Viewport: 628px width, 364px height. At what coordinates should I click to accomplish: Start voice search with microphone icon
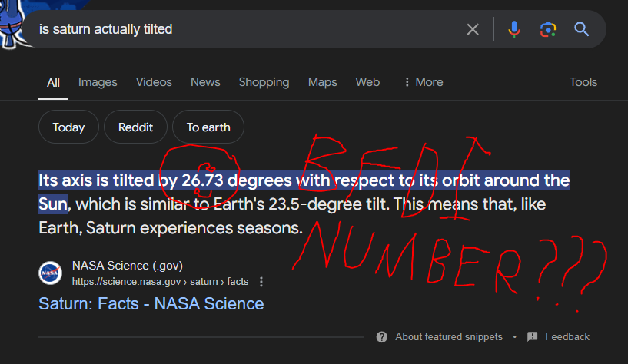(x=514, y=29)
